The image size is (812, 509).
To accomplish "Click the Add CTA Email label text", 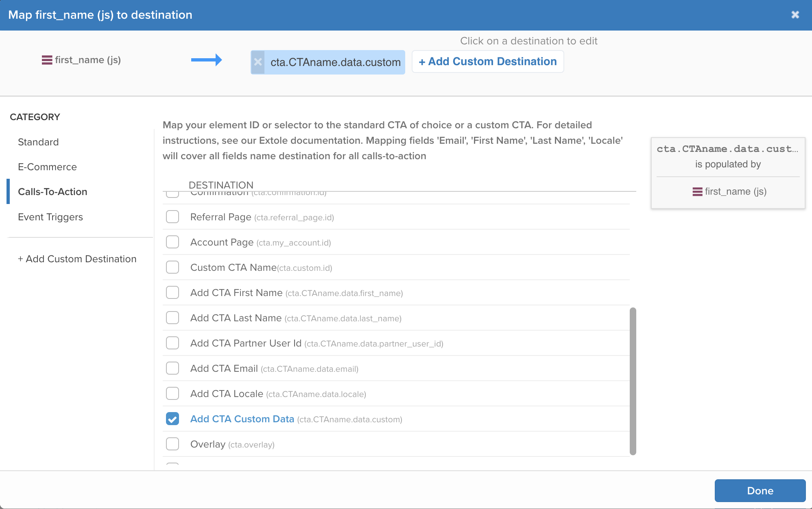I will click(224, 369).
